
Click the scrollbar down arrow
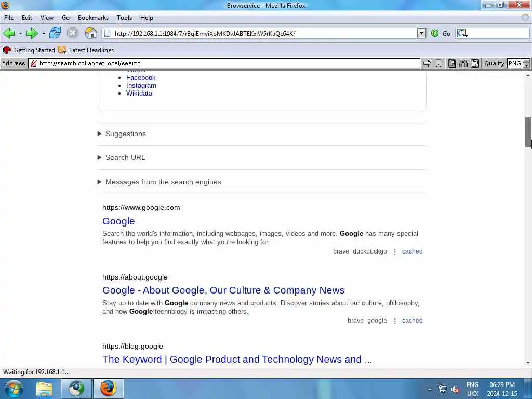pyautogui.click(x=528, y=363)
